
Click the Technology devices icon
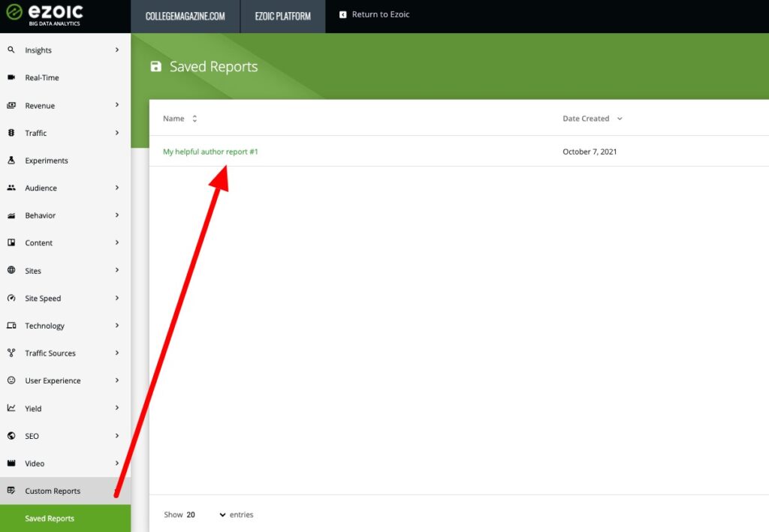[11, 325]
